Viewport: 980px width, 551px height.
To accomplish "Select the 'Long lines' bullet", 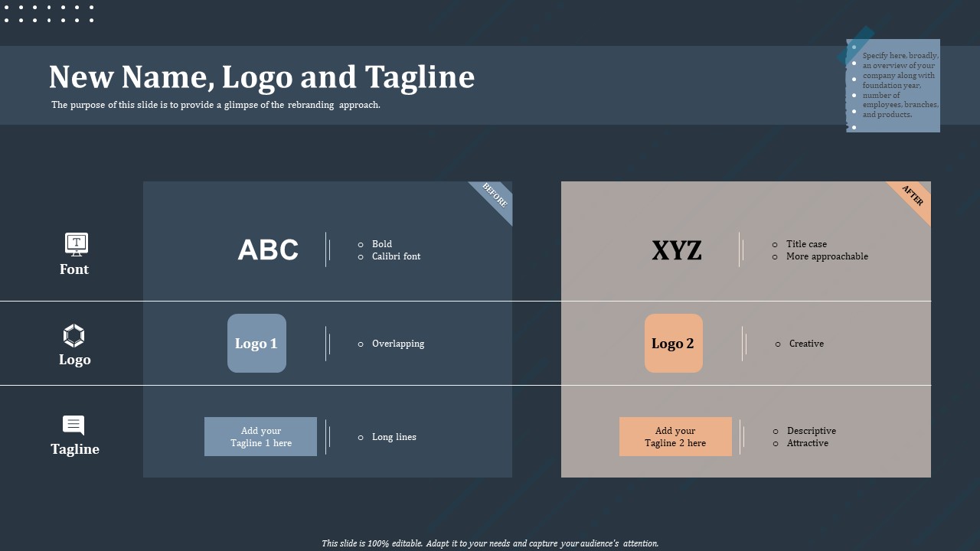I will point(394,437).
